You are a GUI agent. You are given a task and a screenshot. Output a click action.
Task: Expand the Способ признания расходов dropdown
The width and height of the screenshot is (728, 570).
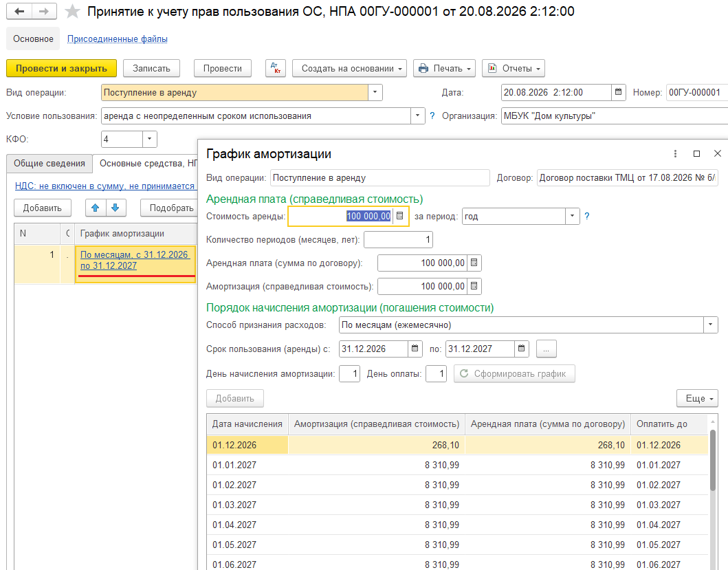pyautogui.click(x=710, y=325)
